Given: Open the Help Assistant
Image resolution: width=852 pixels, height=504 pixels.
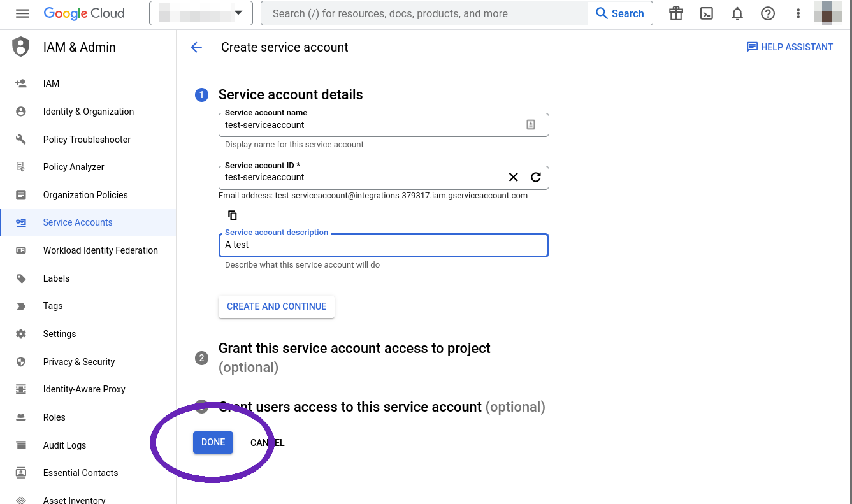Looking at the screenshot, I should (790, 47).
